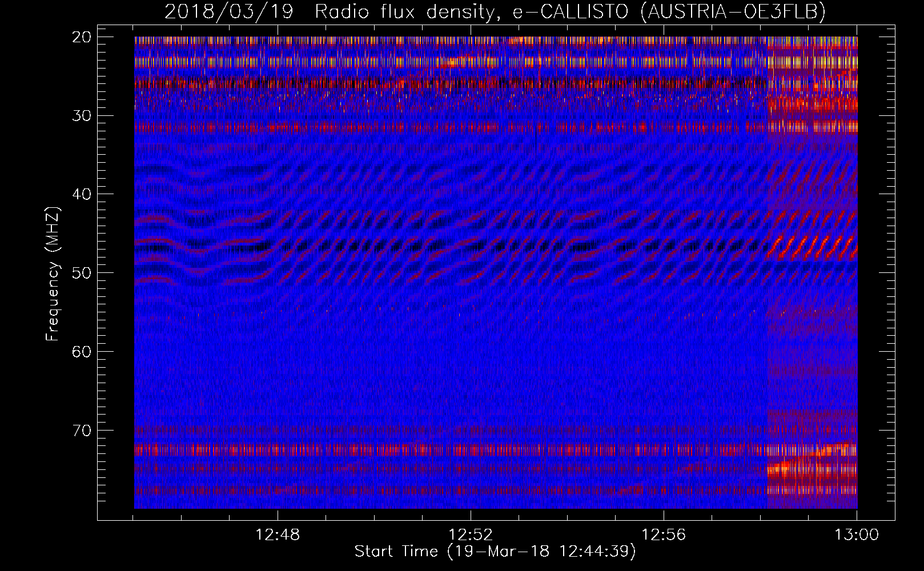Screen dimensions: 924x571
Task: Click the 12:48 time tick label
Action: click(278, 535)
